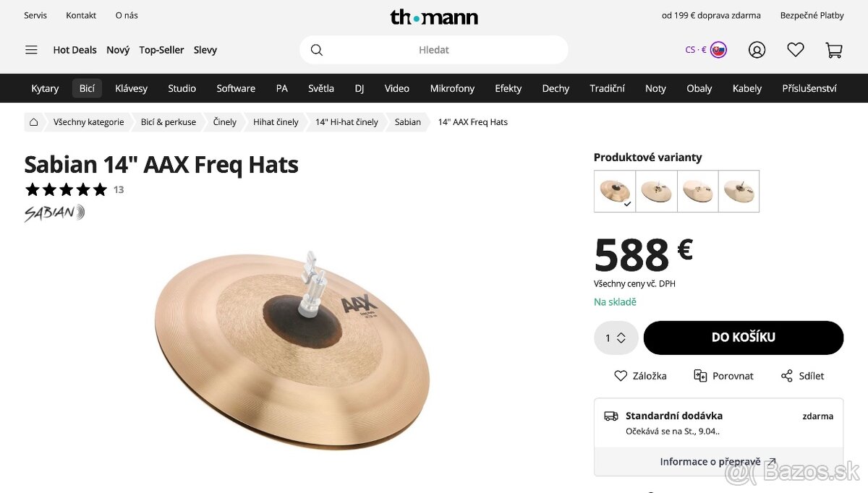Viewport: 868px width, 493px height.
Task: Open the hamburger menu next to Hot Deals
Action: 30,50
